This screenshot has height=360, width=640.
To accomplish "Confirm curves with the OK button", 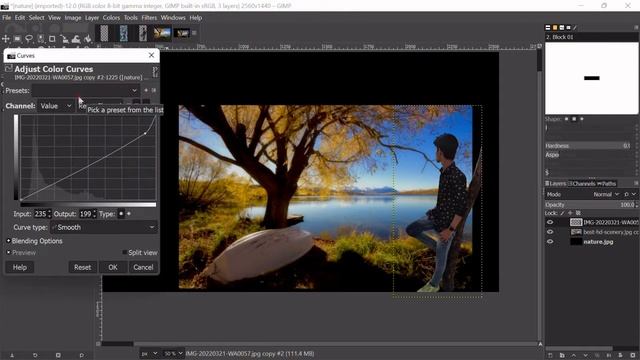I will [113, 267].
